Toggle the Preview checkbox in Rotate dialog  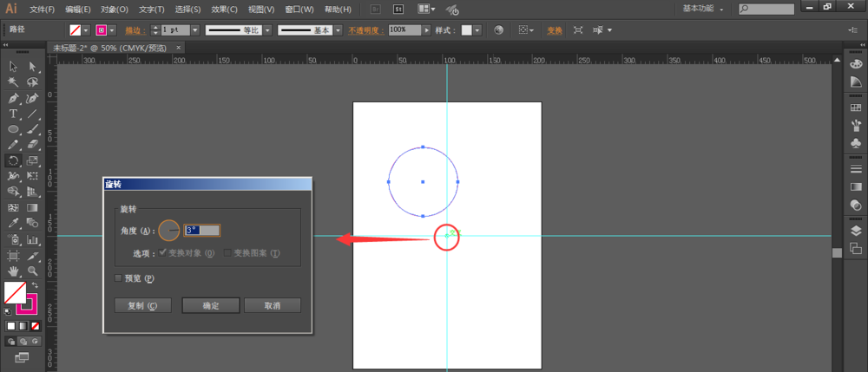pyautogui.click(x=118, y=278)
